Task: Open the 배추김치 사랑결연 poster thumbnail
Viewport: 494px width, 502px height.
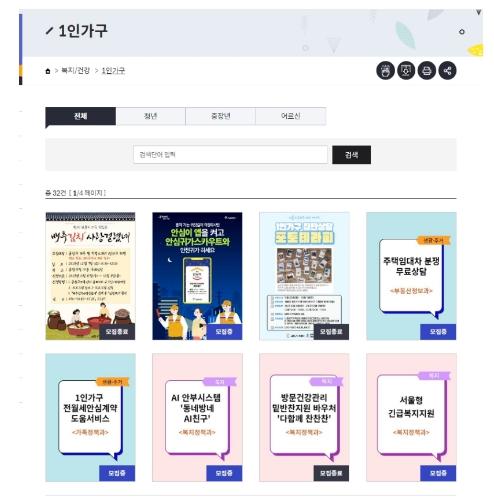Action: tap(90, 276)
